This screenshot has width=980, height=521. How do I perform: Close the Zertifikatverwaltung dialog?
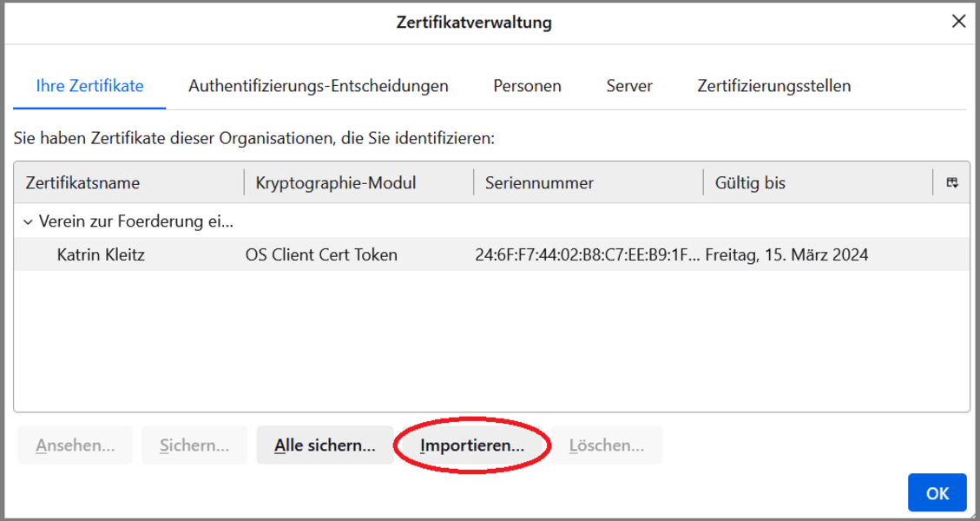coord(958,22)
